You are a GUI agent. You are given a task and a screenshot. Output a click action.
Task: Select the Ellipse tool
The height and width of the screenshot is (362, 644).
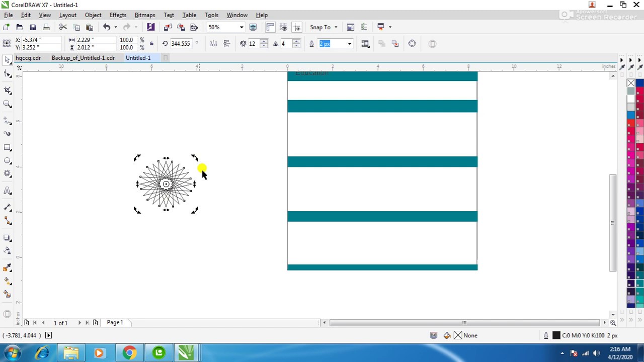pyautogui.click(x=8, y=160)
